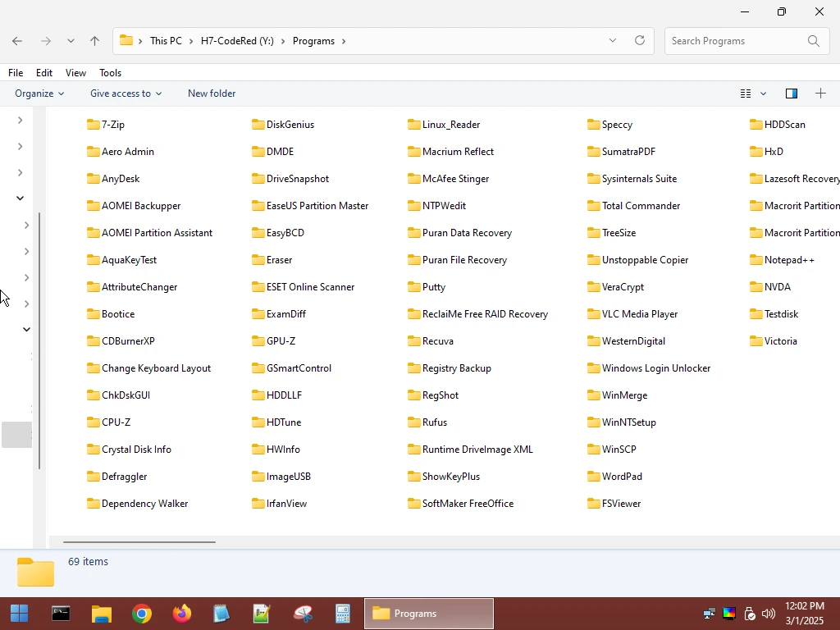Viewport: 840px width, 630px height.
Task: Expand the chevron after Programs breadcrumb
Action: 344,41
